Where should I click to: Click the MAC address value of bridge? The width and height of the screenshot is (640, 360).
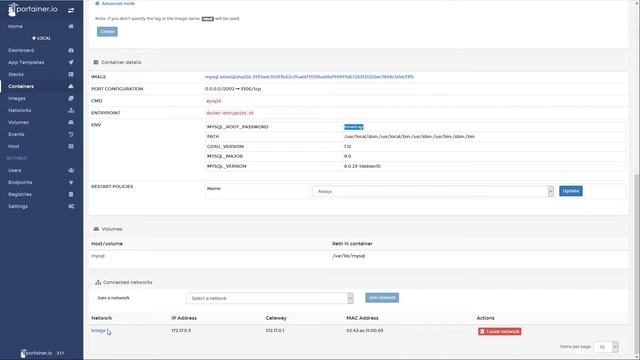tap(364, 331)
